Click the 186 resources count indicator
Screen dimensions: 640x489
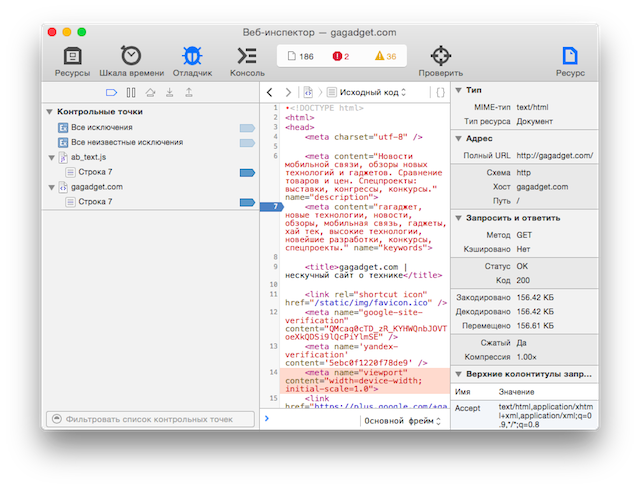[301, 56]
